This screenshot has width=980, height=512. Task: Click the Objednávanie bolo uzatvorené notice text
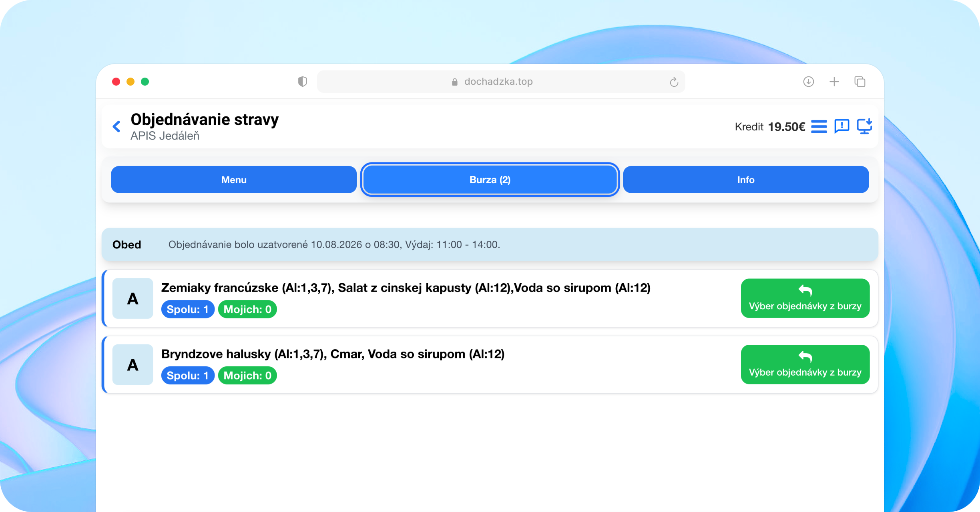[334, 244]
